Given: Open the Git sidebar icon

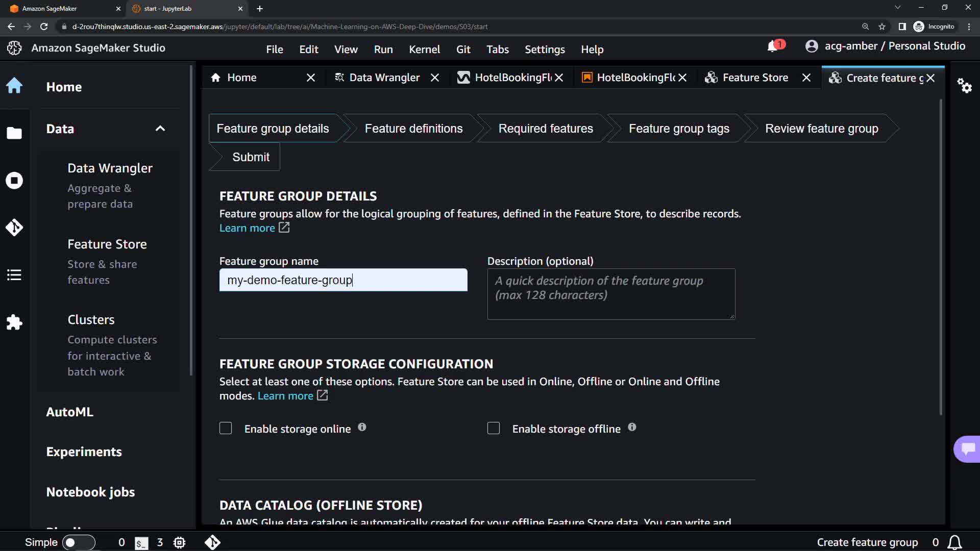Looking at the screenshot, I should pyautogui.click(x=14, y=228).
